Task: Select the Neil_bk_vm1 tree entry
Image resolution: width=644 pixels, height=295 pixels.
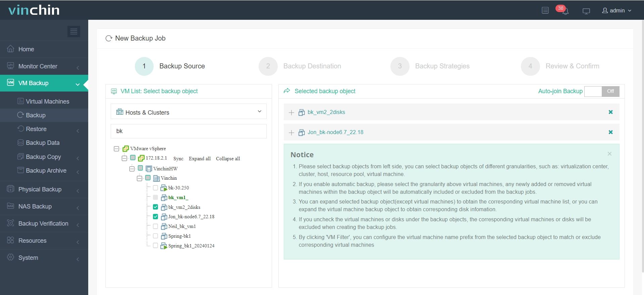Action: click(182, 226)
